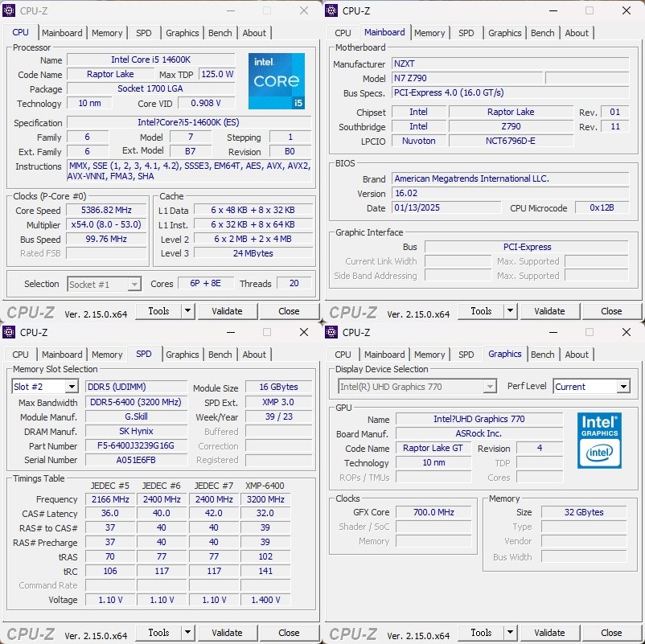Click the Intel Core i5 logo badge
The height and width of the screenshot is (644, 645).
click(277, 81)
